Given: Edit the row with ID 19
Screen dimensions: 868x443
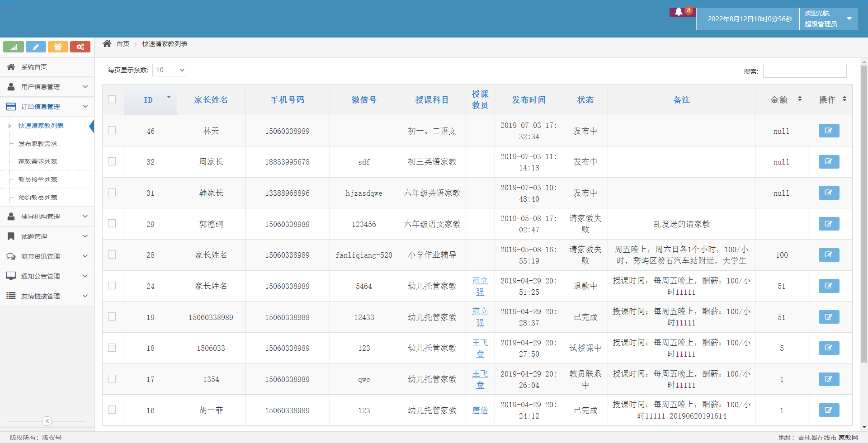Looking at the screenshot, I should tap(829, 317).
